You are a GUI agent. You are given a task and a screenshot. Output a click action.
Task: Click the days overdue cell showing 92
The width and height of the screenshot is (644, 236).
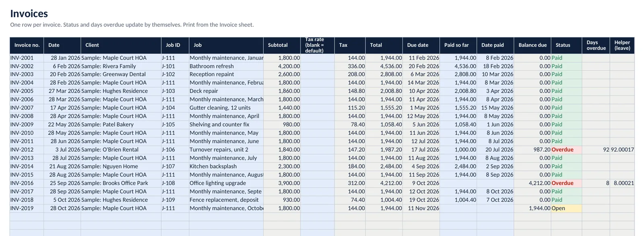pos(596,150)
